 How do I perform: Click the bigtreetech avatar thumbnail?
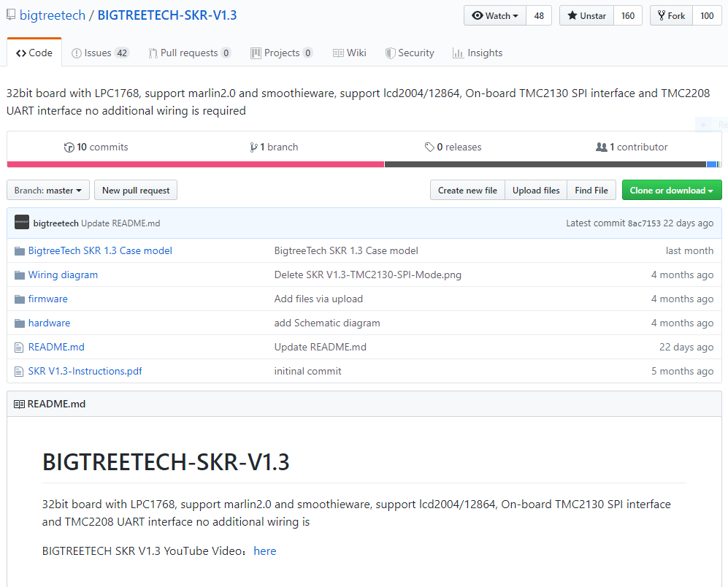[x=22, y=223]
